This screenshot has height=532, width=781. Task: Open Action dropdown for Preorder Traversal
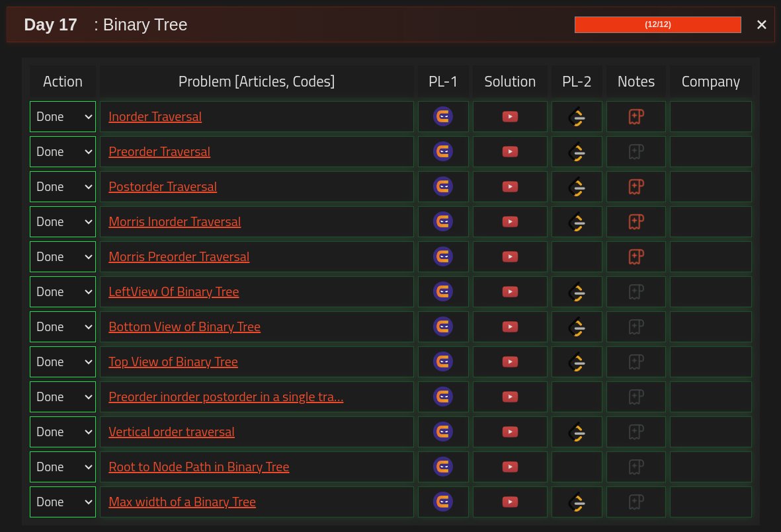tap(63, 151)
